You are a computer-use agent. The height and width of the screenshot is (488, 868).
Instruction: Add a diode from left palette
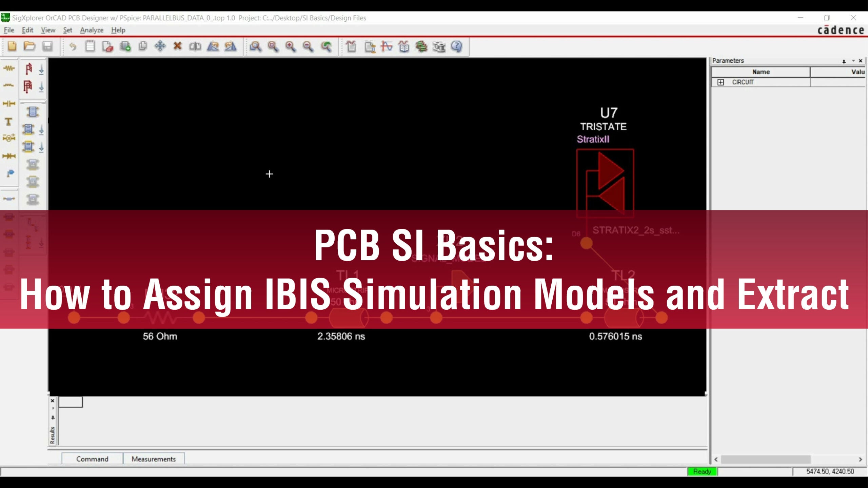point(9,156)
